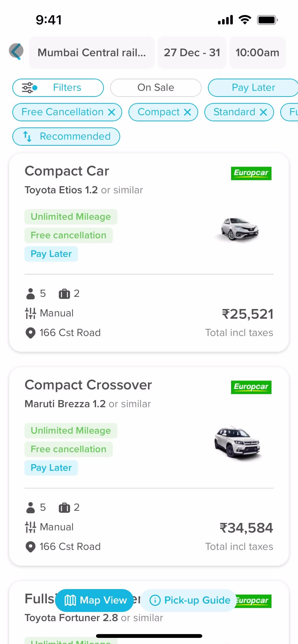Image resolution: width=298 pixels, height=644 pixels.
Task: Open the Compact Crossover ₹34,584 listing
Action: coord(149,466)
